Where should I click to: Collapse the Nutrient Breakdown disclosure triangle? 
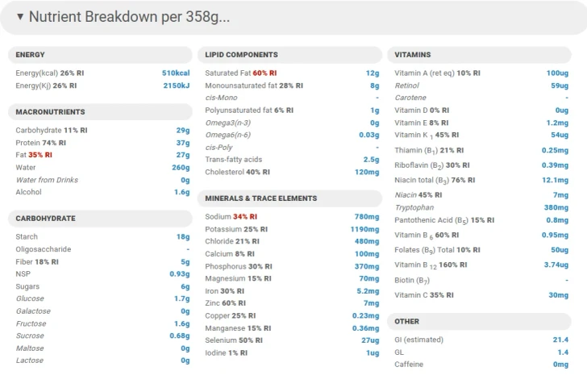point(20,16)
